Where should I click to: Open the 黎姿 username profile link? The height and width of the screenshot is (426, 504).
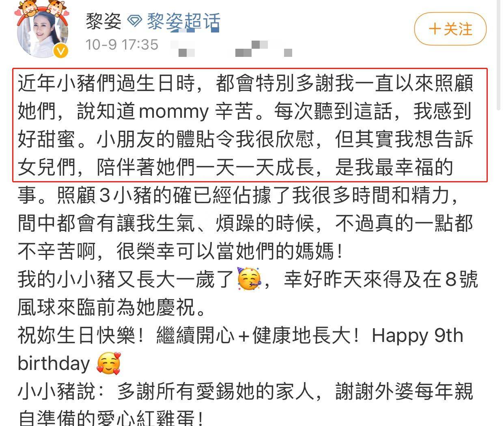tap(103, 21)
